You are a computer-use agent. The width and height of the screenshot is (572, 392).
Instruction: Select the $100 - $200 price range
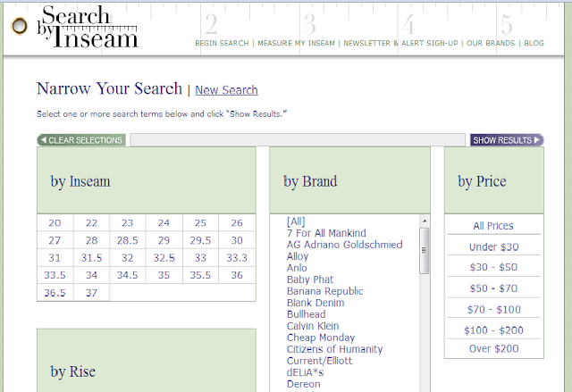click(493, 330)
